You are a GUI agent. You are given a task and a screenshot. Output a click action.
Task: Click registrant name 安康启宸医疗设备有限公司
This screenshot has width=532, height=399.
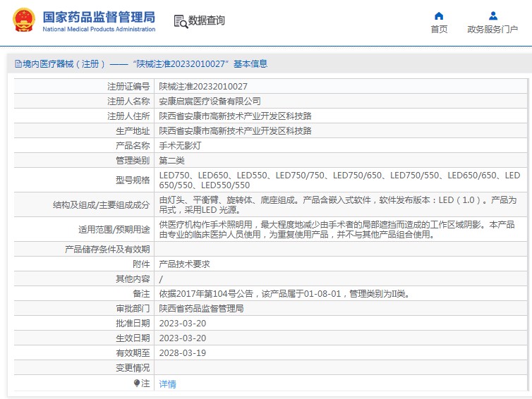[210, 101]
